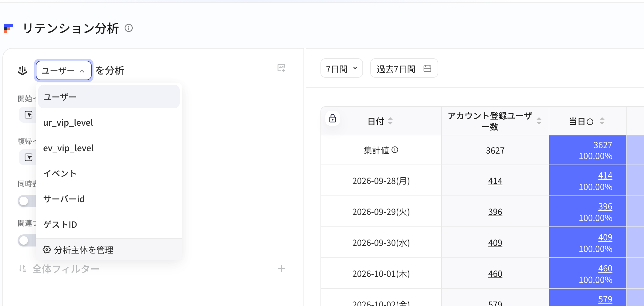This screenshot has height=306, width=644.
Task: Click the 3627 total user count cell
Action: pos(495,150)
